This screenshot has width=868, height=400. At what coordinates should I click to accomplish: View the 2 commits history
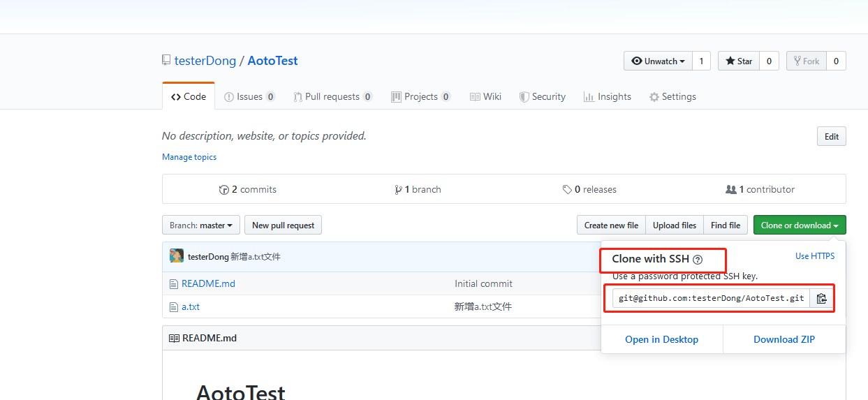pos(248,189)
